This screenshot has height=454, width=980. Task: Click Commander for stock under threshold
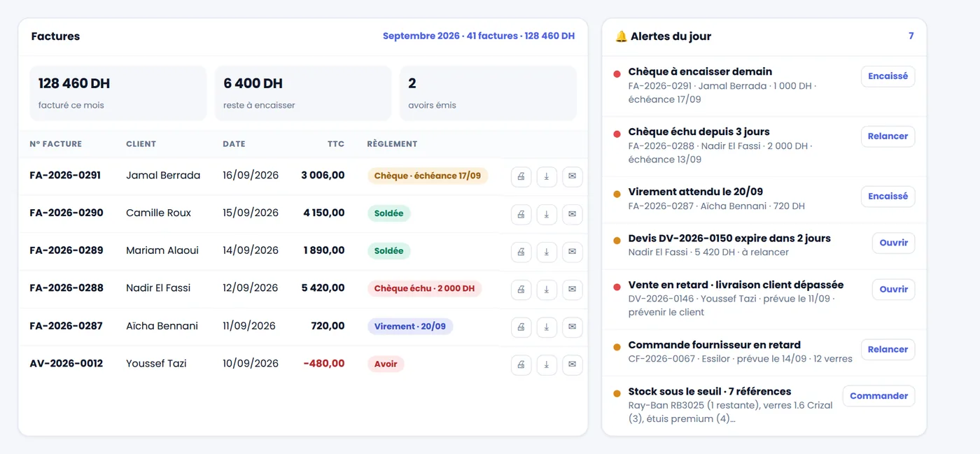click(x=878, y=396)
